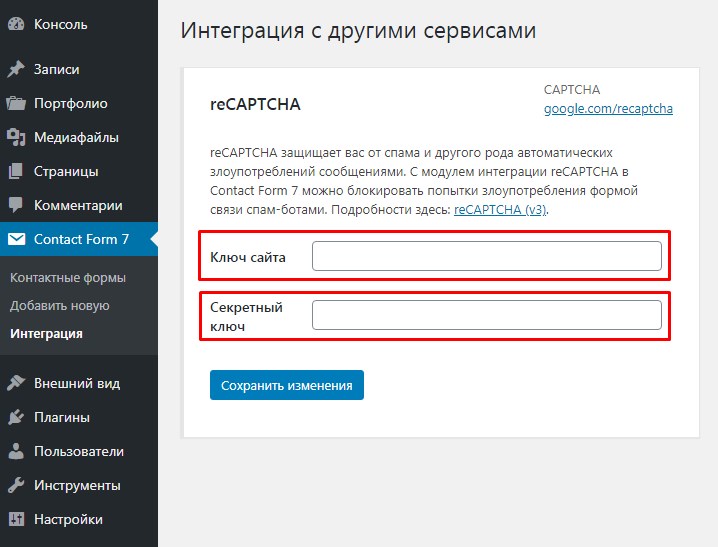Click the Медиафайлы media icon
Image resolution: width=718 pixels, height=547 pixels.
16,137
